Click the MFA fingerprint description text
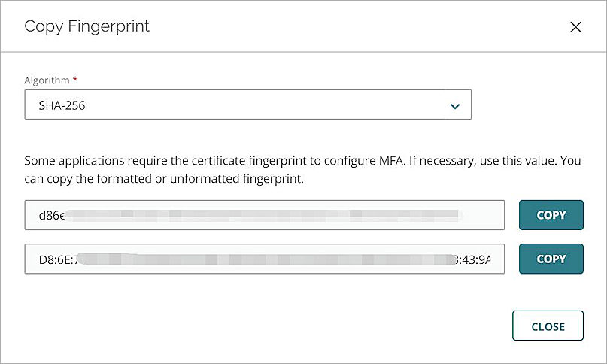The height and width of the screenshot is (364, 607). tap(226, 160)
